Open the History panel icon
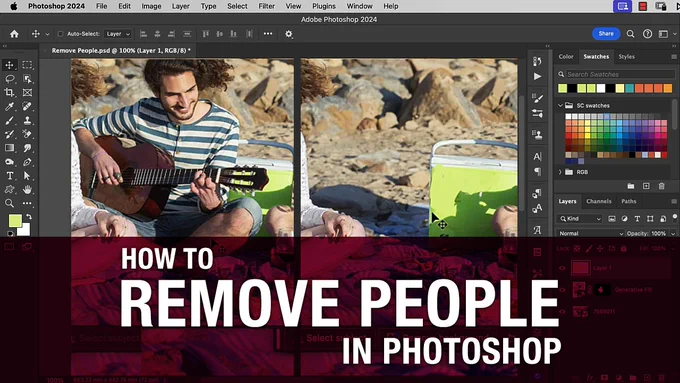The width and height of the screenshot is (680, 383). 537,62
